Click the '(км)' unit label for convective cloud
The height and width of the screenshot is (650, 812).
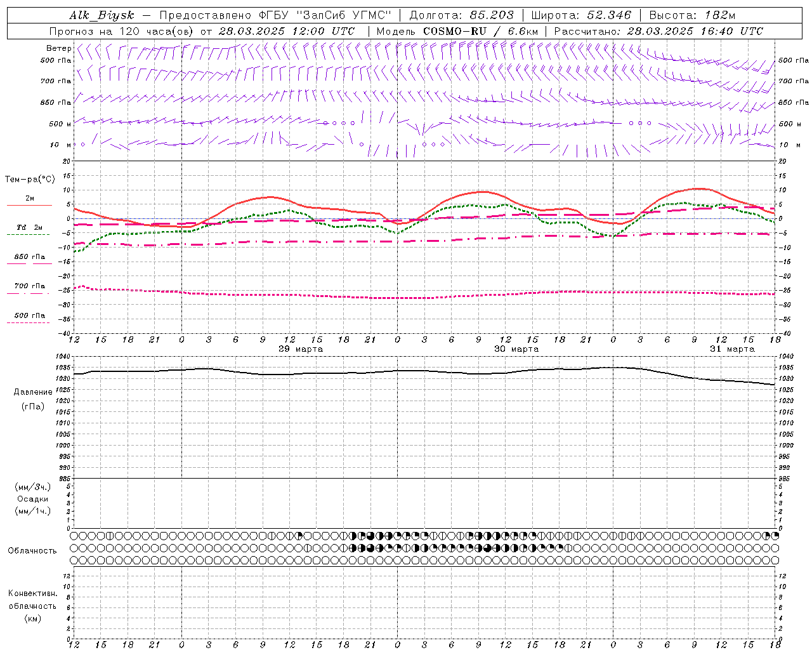32,618
